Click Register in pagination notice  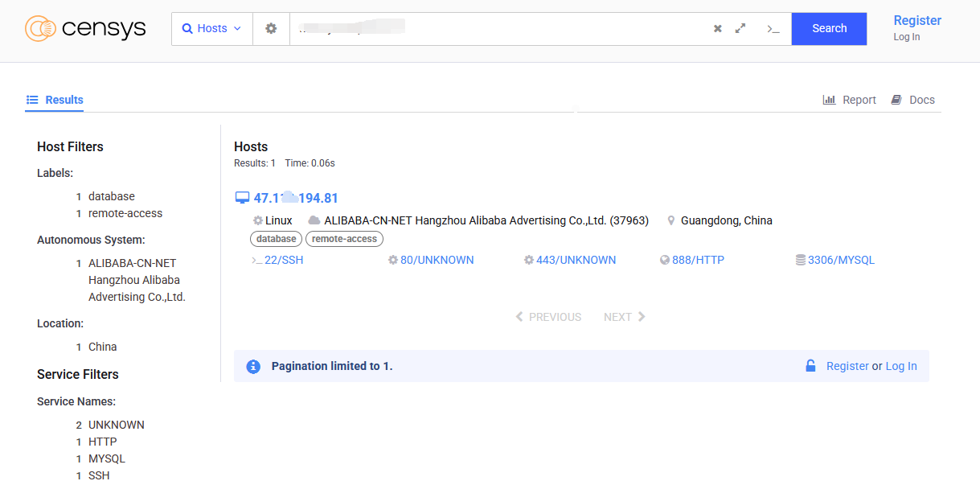[x=847, y=366]
